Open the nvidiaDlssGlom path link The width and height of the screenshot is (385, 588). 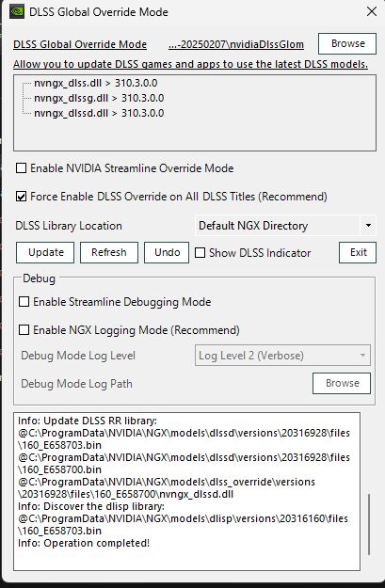coord(236,44)
